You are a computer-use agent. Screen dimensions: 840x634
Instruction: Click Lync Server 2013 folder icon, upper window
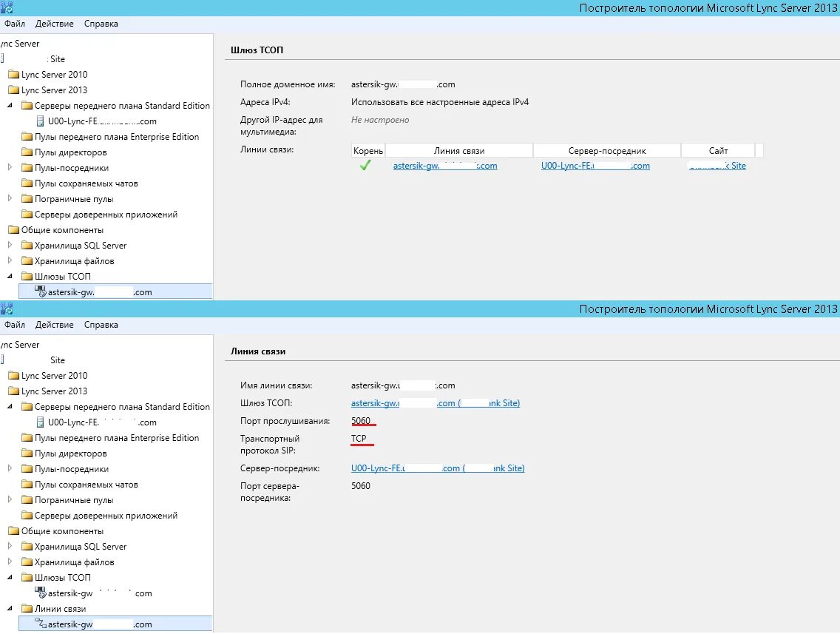coord(14,90)
